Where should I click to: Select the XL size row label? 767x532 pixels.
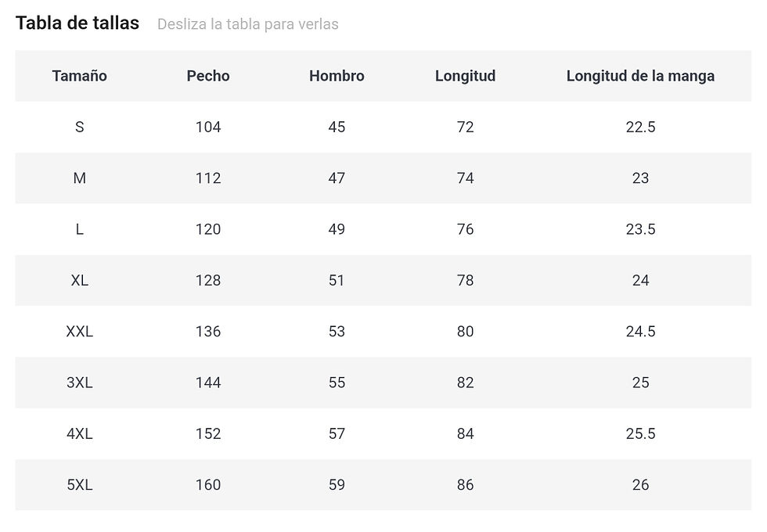(x=79, y=280)
